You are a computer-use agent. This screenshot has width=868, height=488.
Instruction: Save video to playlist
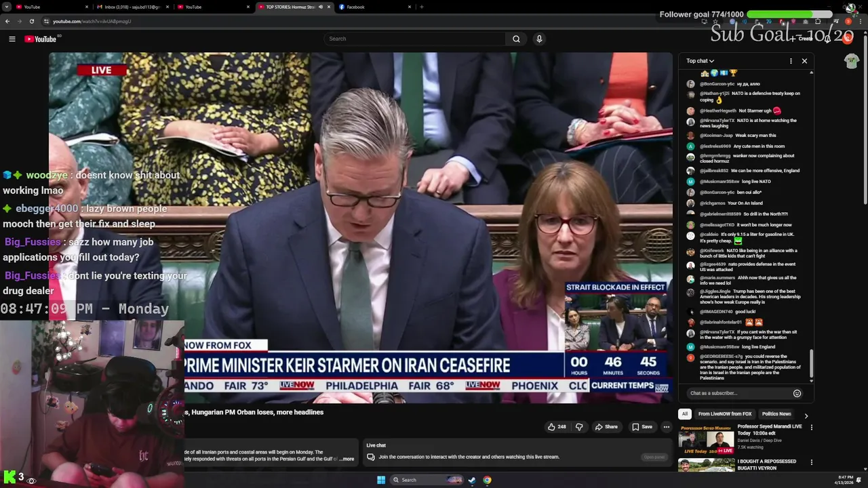tap(642, 427)
